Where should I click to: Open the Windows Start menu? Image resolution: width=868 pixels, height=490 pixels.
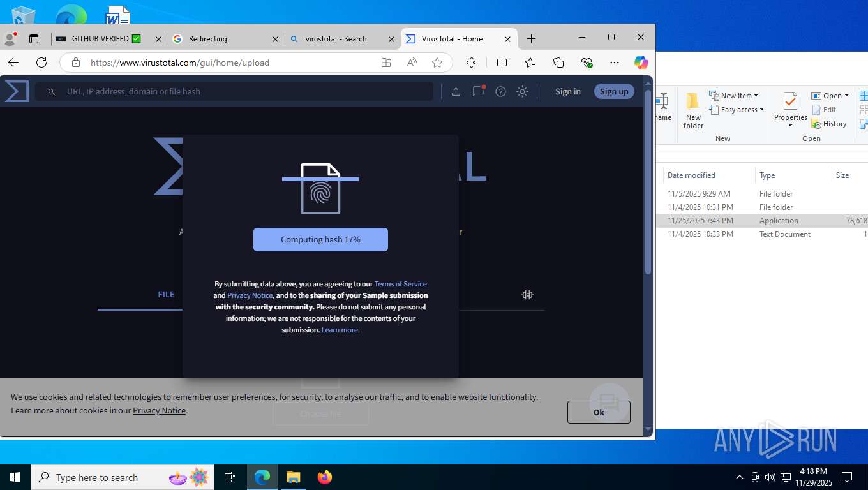point(15,477)
